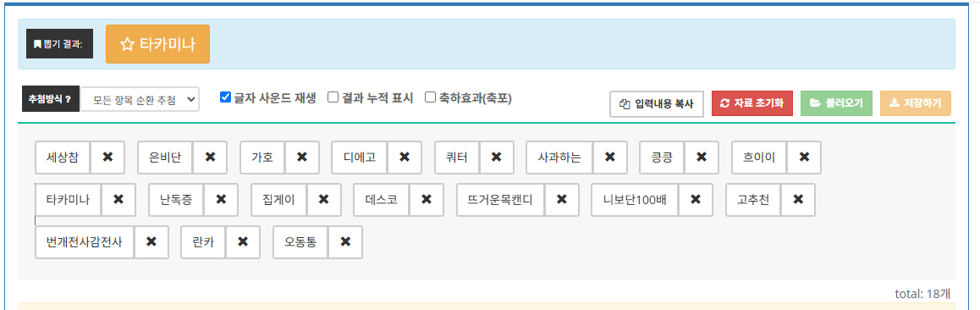Click the 데스코 name tag
Image resolution: width=980 pixels, height=310 pixels.
[381, 200]
